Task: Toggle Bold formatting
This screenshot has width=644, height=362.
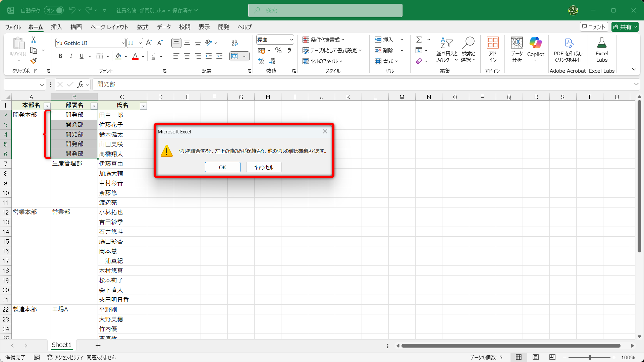Action: 60,56
